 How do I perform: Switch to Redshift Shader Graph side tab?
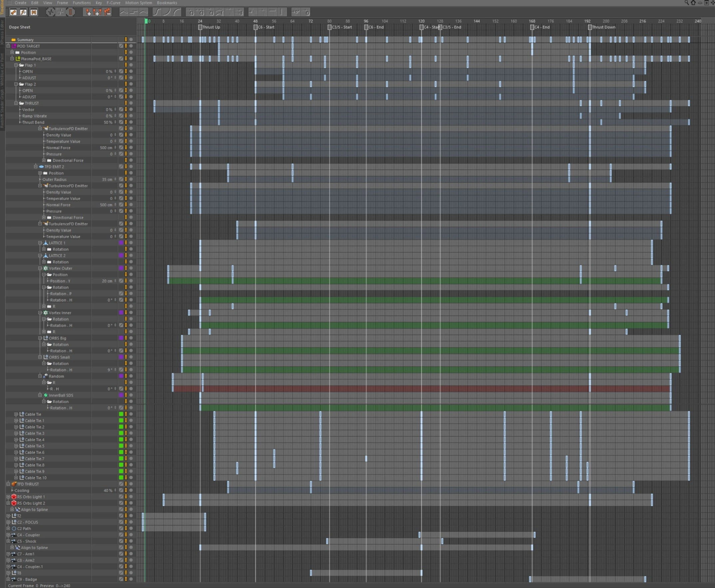click(x=2, y=90)
